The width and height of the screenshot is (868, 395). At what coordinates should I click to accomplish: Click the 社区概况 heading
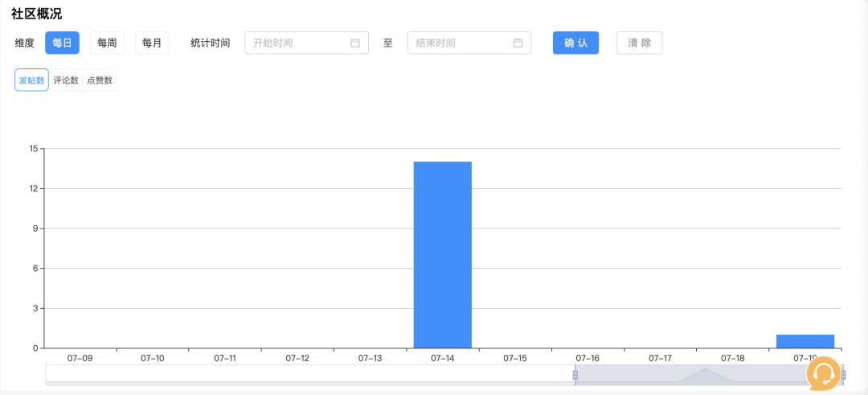coord(36,14)
